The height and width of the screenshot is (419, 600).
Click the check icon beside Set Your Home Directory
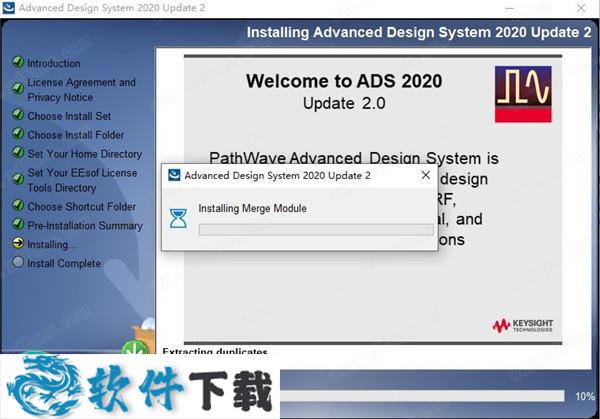pyautogui.click(x=18, y=152)
